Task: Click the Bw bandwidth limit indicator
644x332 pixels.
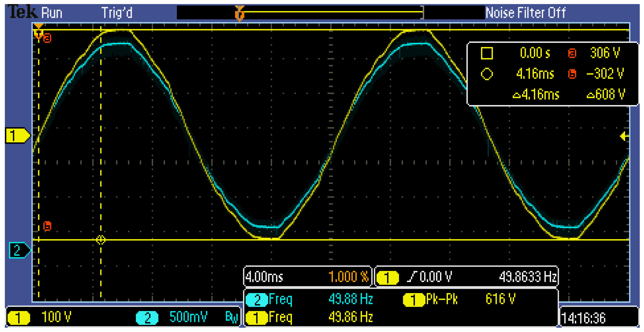Action: (x=231, y=317)
